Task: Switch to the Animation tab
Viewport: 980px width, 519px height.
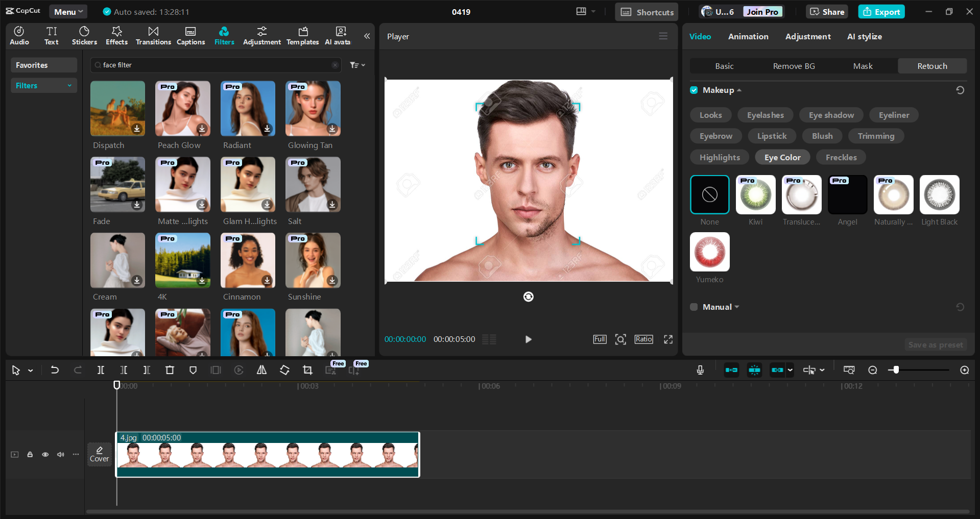Action: 748,36
